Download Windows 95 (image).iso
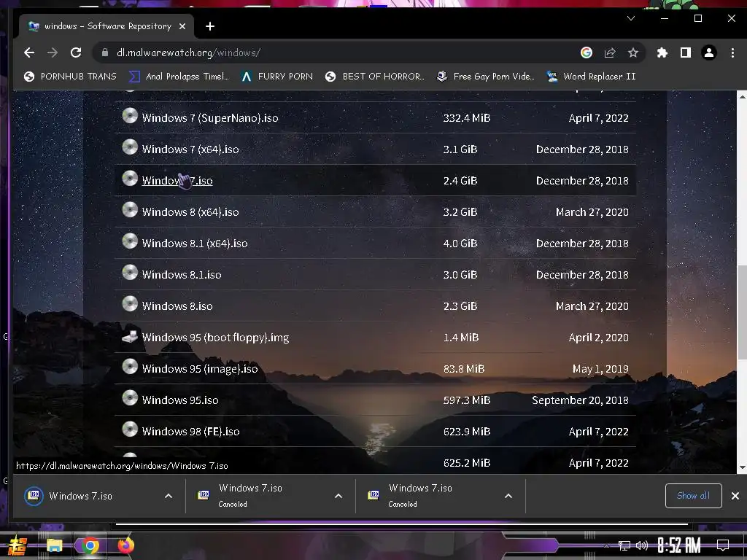 200,369
